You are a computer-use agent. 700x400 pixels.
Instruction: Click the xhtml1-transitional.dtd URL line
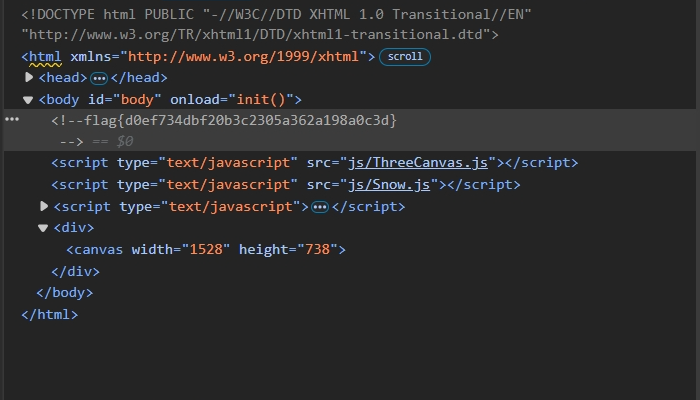pyautogui.click(x=260, y=35)
